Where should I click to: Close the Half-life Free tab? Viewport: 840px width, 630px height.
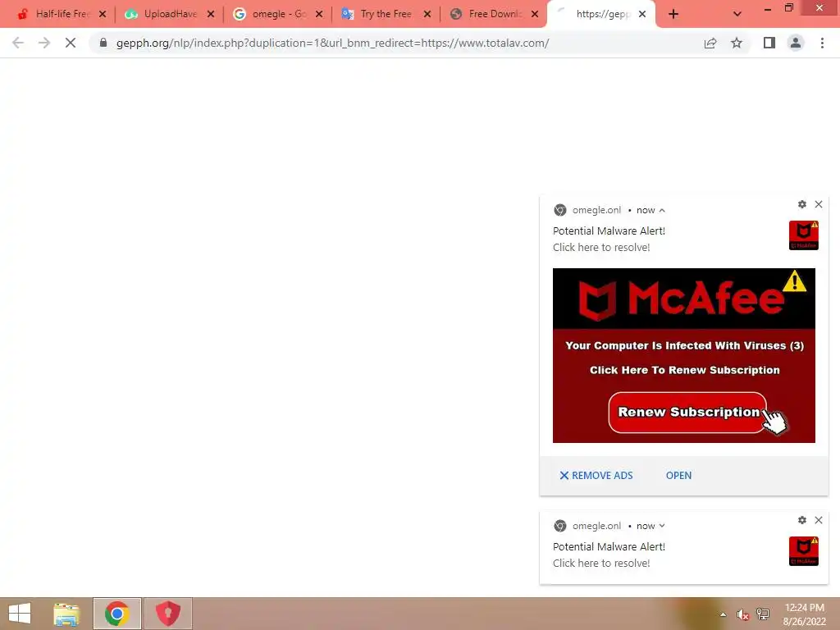tap(103, 15)
